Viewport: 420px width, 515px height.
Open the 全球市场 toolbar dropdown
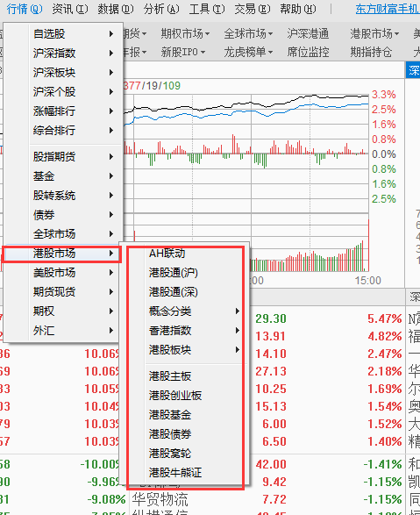tap(248, 33)
